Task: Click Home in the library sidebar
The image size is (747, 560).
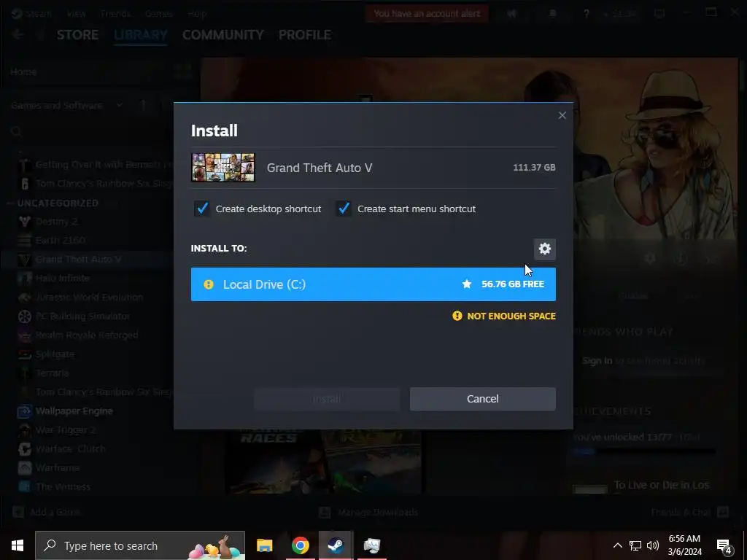Action: point(23,72)
